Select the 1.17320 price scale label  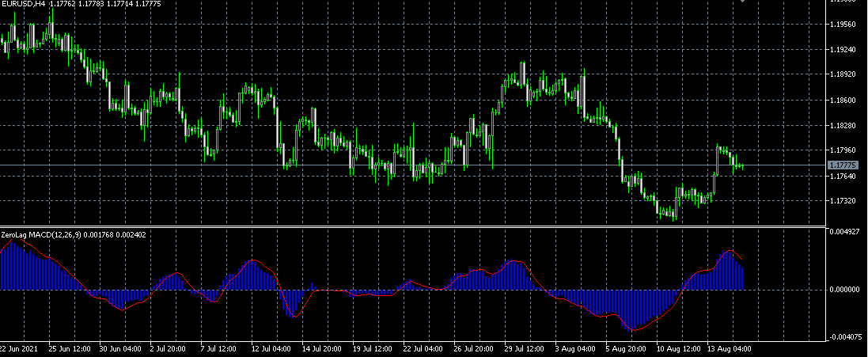click(843, 201)
